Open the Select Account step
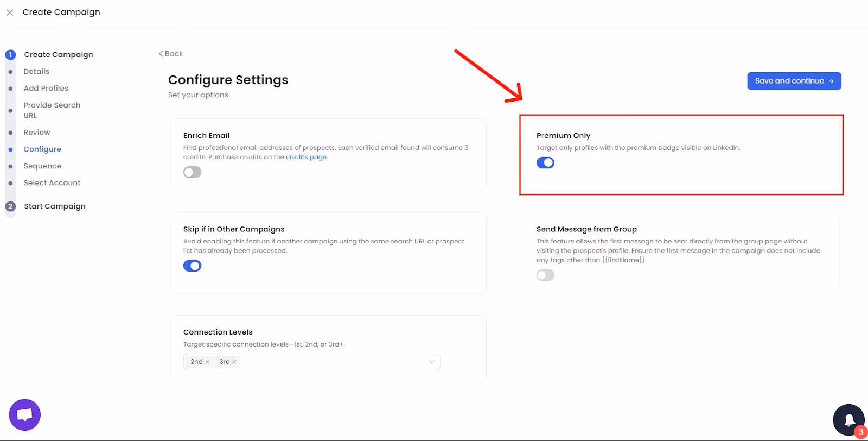868x441 pixels. (52, 182)
